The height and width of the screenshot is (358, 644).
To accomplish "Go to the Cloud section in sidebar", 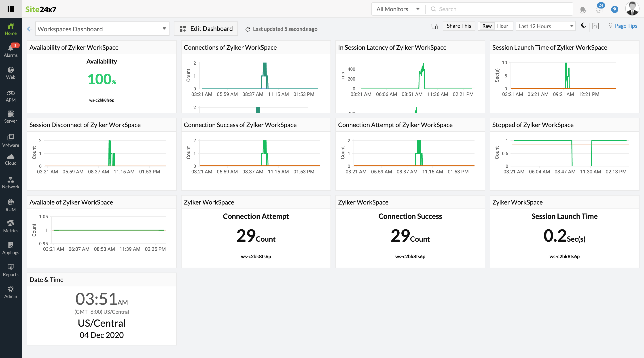I will [x=11, y=159].
